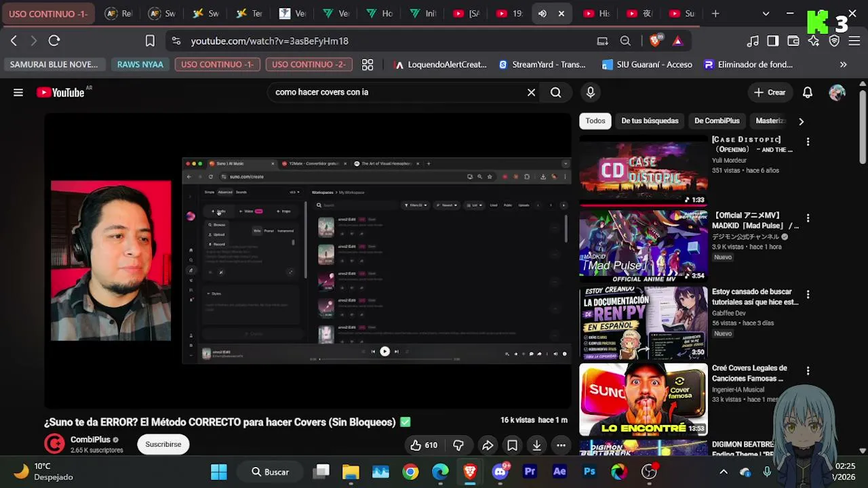Open the MADKID Mad Pulse video thumbnail
Image resolution: width=868 pixels, height=488 pixels.
644,247
